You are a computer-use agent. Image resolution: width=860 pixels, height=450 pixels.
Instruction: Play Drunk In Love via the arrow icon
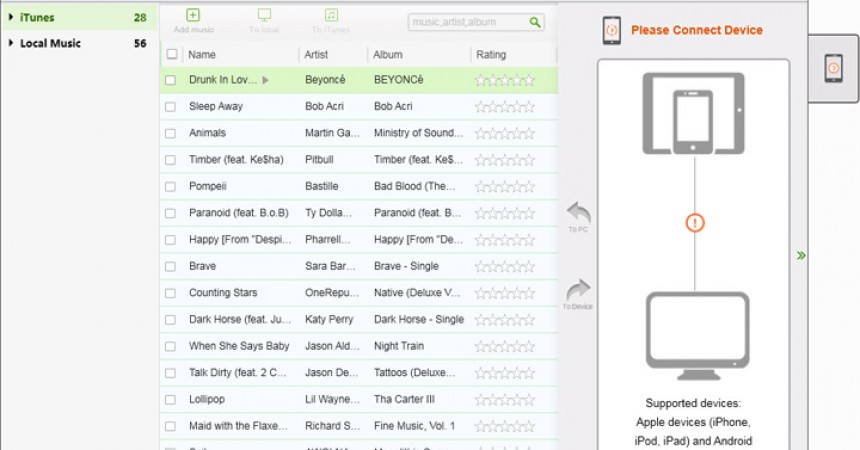265,80
